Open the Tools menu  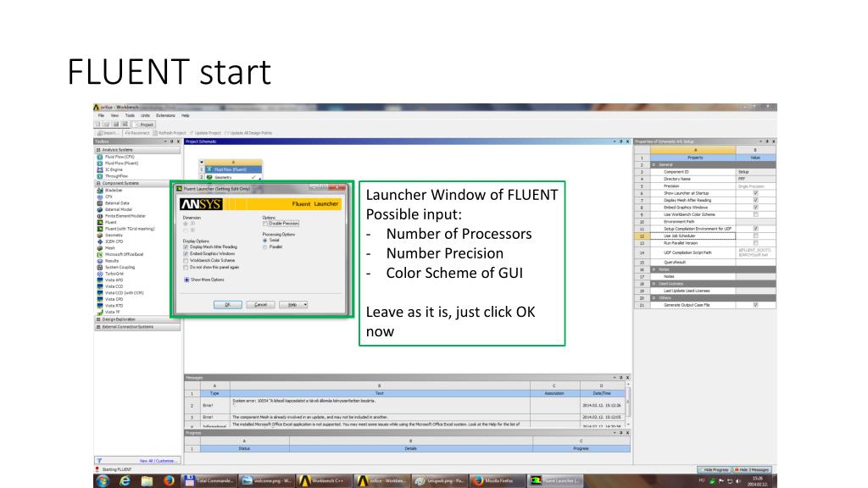click(x=130, y=115)
